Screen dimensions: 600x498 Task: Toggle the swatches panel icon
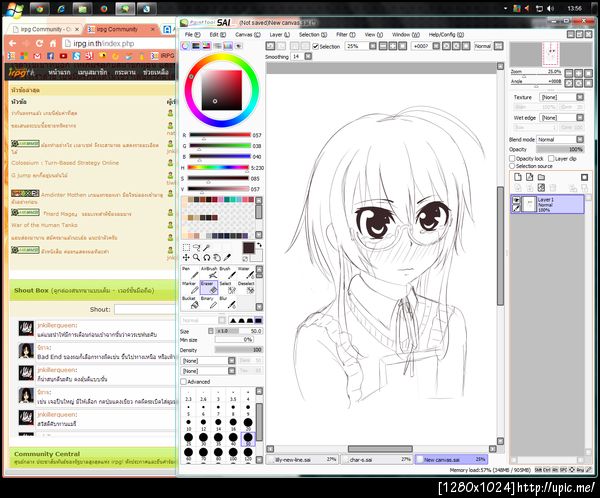(228, 46)
